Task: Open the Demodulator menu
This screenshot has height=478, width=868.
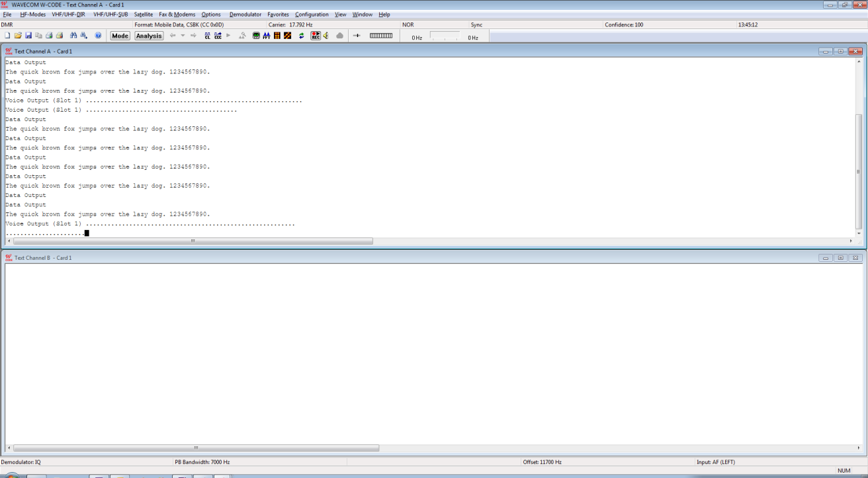Action: click(245, 15)
